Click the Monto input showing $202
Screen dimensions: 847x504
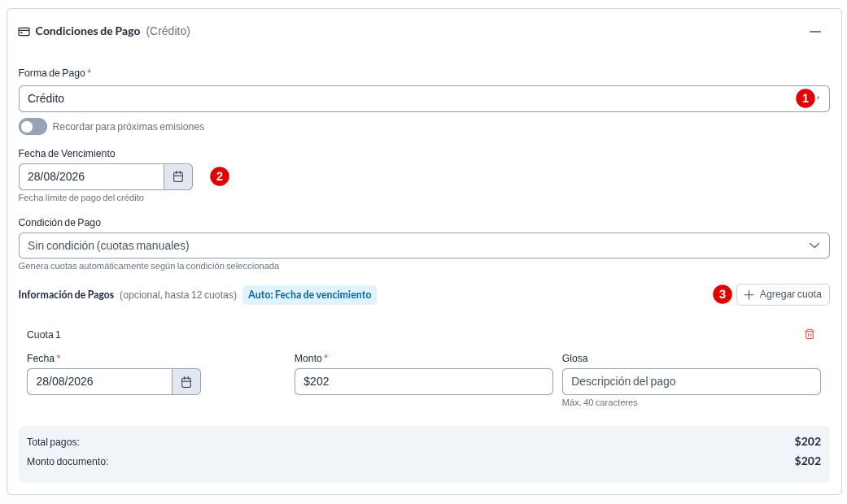pyautogui.click(x=423, y=382)
